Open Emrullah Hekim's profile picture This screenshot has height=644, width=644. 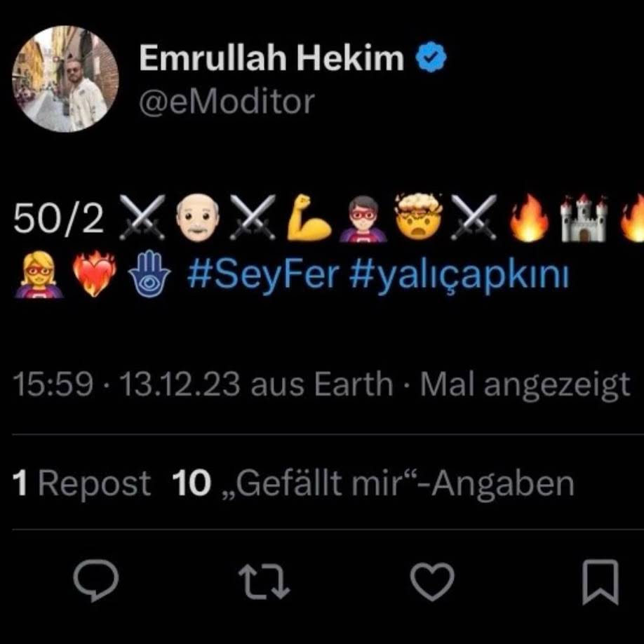66,79
